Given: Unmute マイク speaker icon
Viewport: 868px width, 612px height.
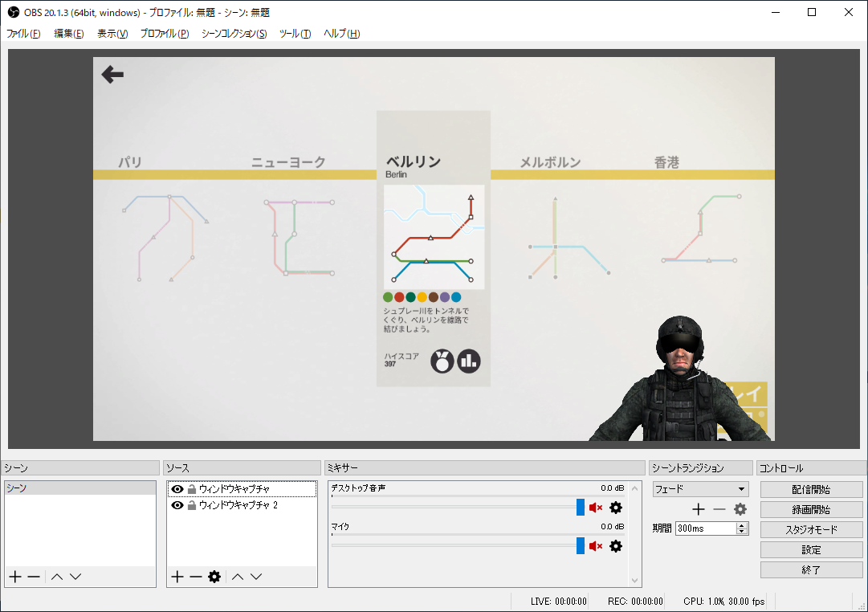Looking at the screenshot, I should coord(596,546).
